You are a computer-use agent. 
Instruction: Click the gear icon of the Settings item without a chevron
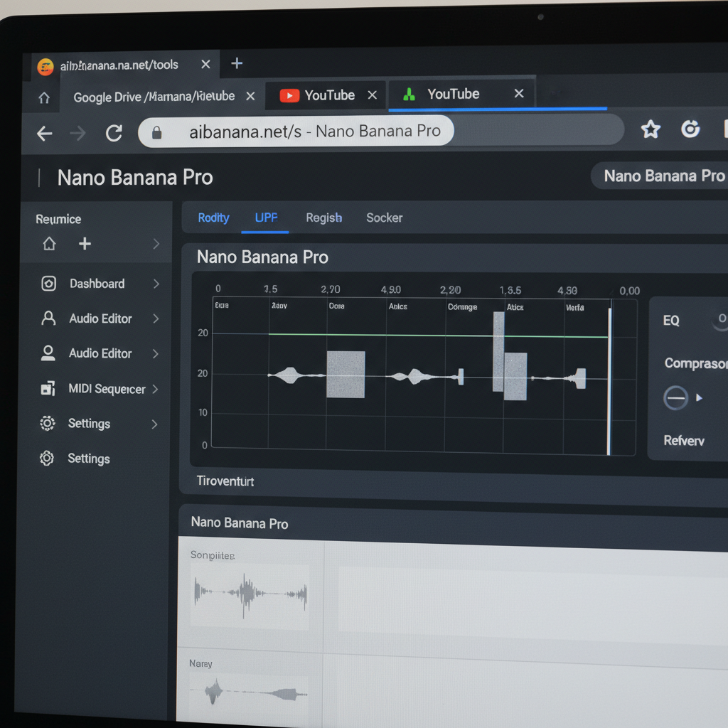tap(47, 459)
